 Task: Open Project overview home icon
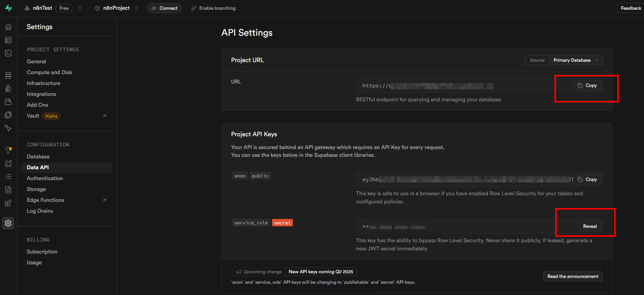coord(8,27)
